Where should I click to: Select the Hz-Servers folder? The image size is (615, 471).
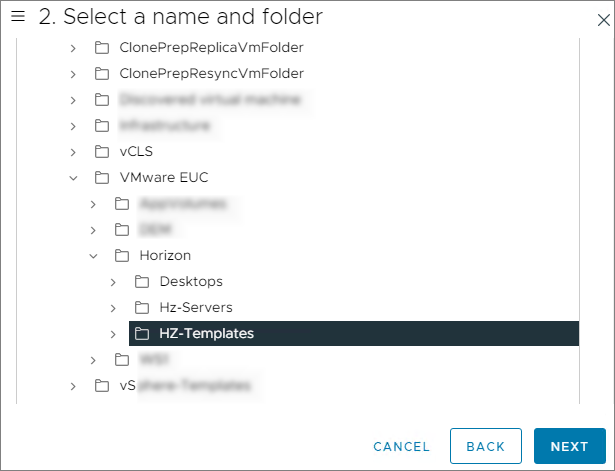click(x=196, y=307)
